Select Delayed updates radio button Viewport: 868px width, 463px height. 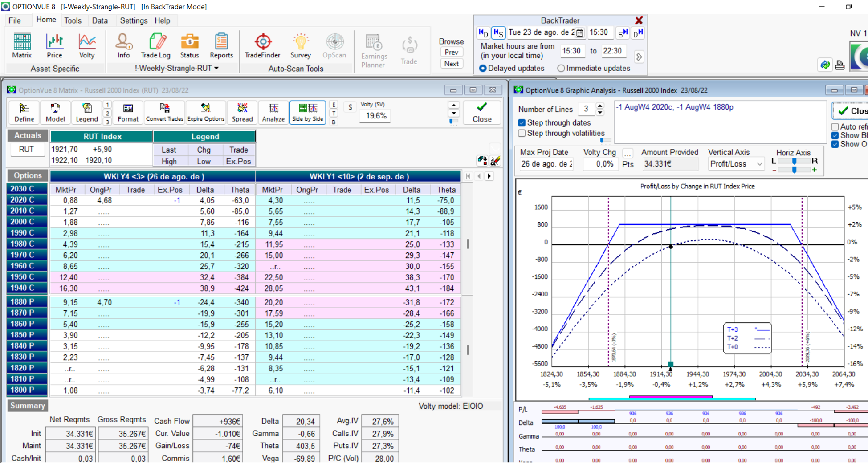[x=483, y=68]
